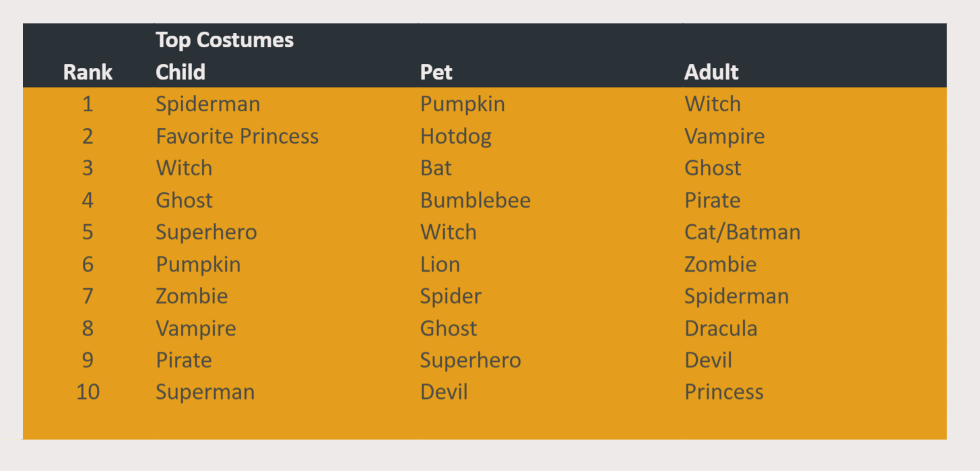
Task: Select Spiderman in the Child column
Action: pos(208,104)
